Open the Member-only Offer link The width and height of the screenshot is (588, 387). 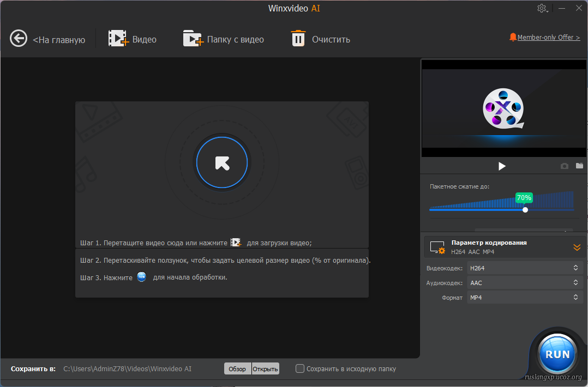pos(548,38)
